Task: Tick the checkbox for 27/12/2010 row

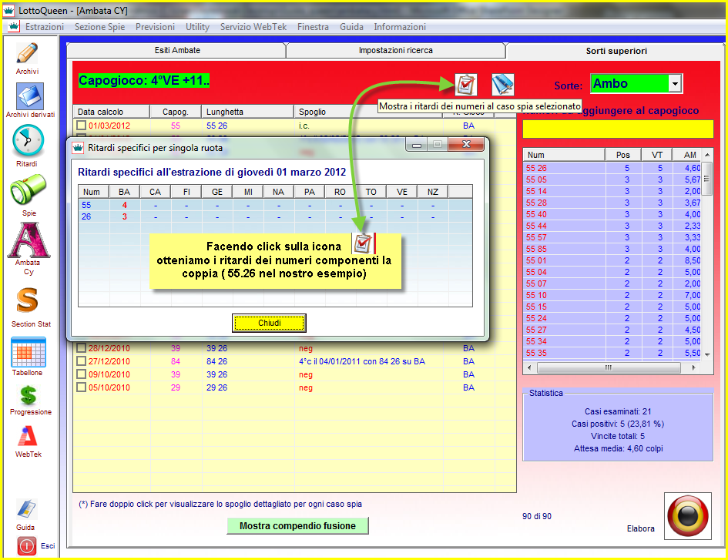Action: [x=81, y=360]
